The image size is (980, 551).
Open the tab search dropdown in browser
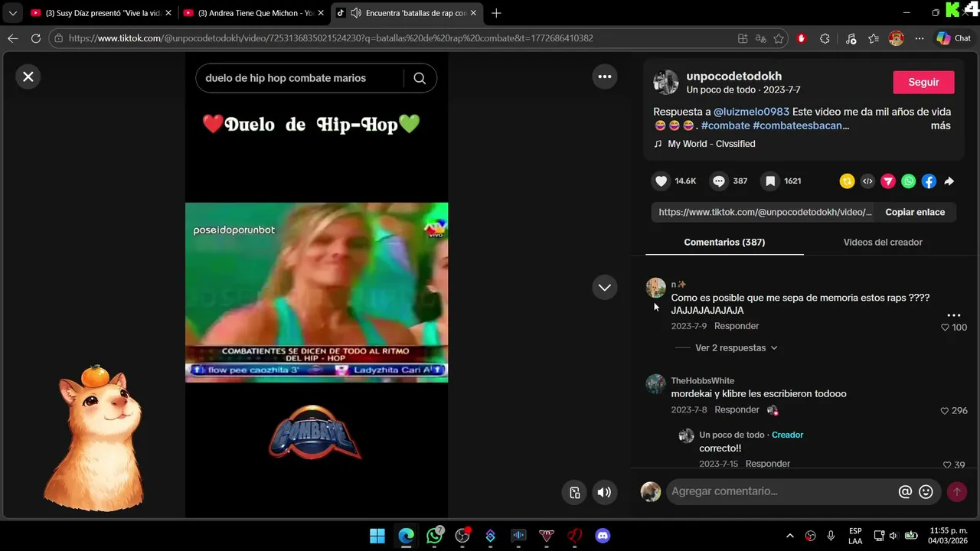(12, 13)
